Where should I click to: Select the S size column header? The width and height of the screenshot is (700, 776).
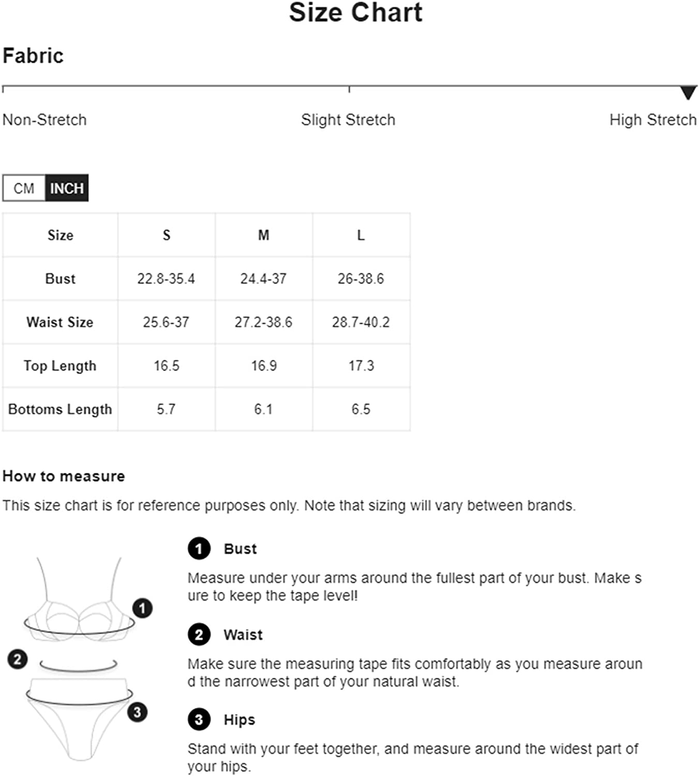coord(167,235)
